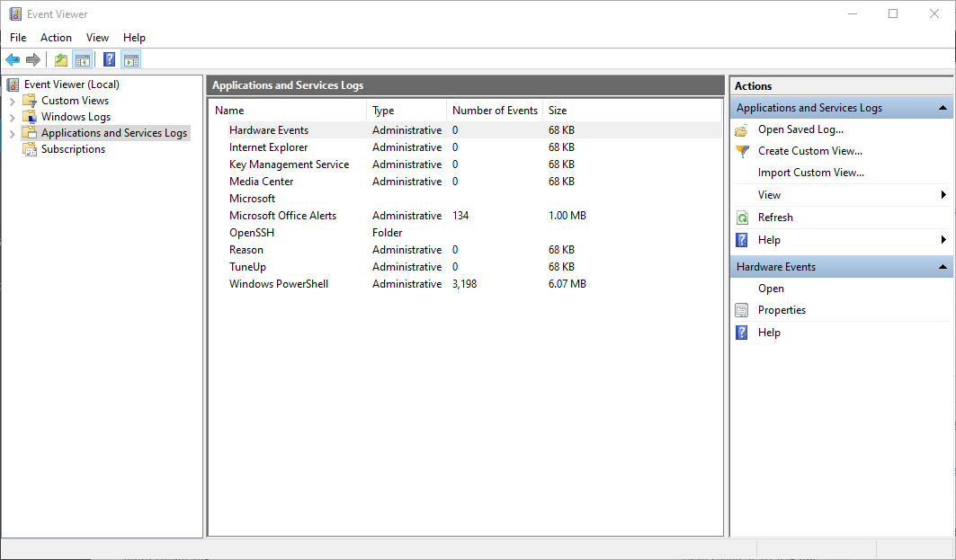Click Event Viewer (Local) root icon
This screenshot has width=956, height=560.
tap(13, 84)
